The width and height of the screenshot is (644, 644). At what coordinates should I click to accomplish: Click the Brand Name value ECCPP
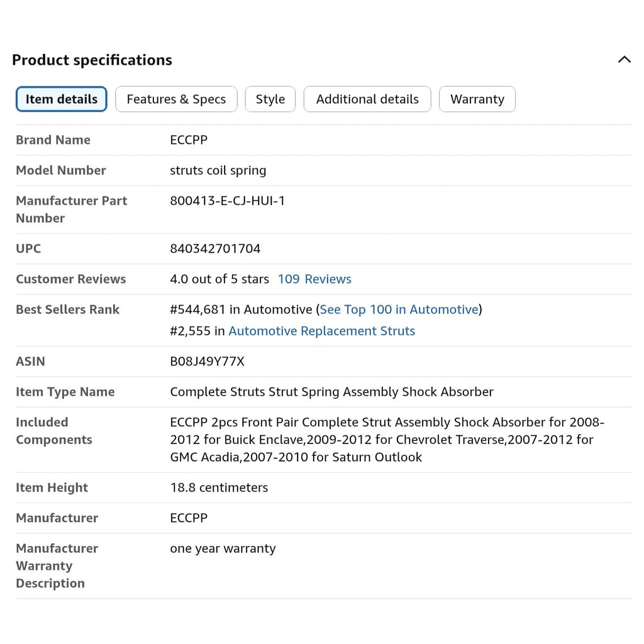click(189, 140)
